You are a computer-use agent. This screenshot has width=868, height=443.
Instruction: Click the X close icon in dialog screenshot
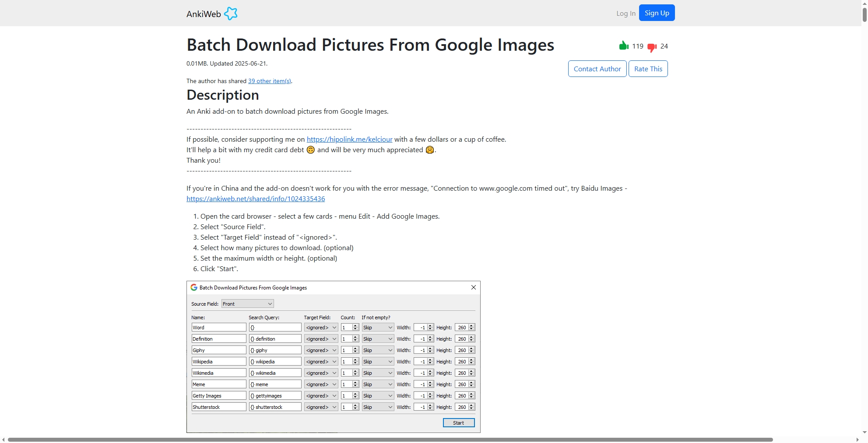pyautogui.click(x=473, y=287)
